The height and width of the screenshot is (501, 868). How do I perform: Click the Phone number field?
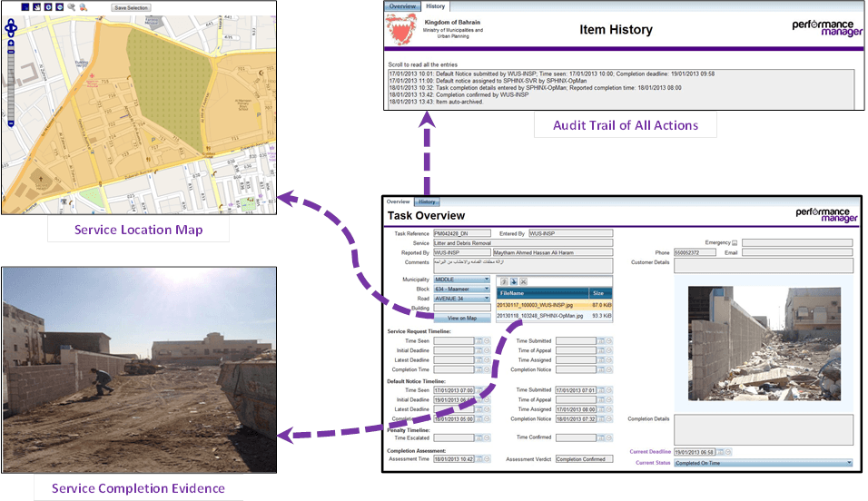click(x=695, y=252)
